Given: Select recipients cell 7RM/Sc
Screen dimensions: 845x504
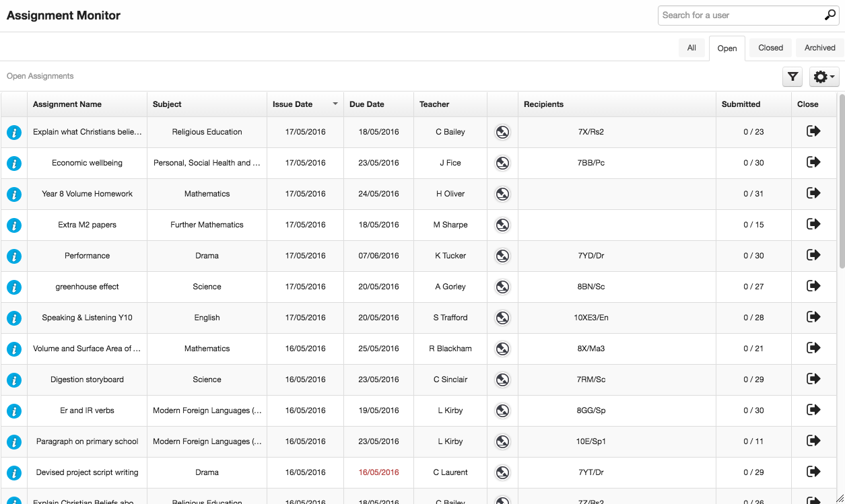Looking at the screenshot, I should [591, 380].
